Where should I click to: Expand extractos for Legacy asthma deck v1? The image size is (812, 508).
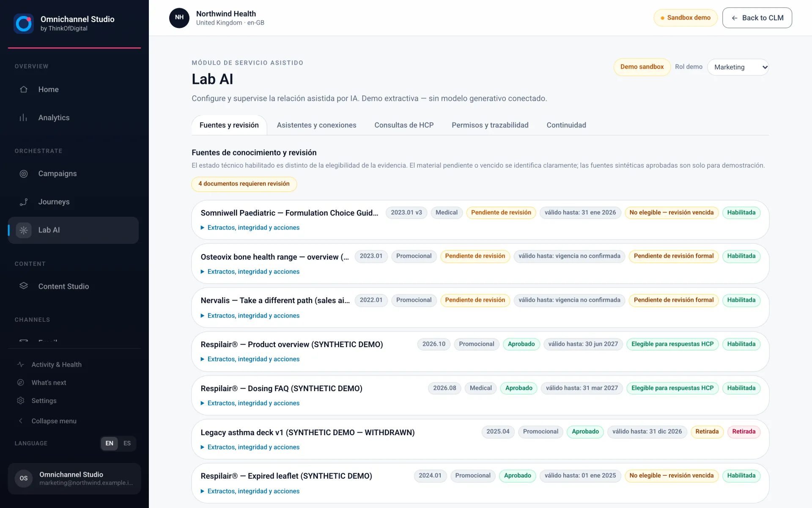click(250, 447)
